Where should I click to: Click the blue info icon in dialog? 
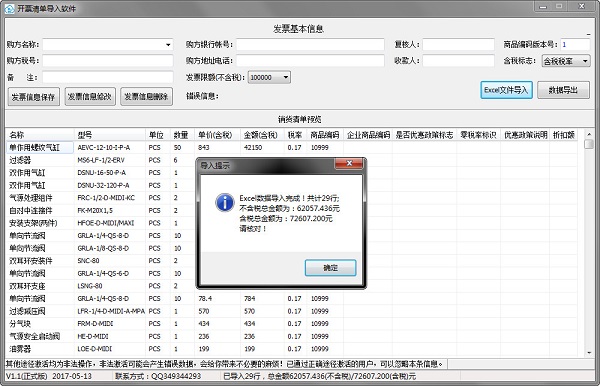click(x=225, y=202)
